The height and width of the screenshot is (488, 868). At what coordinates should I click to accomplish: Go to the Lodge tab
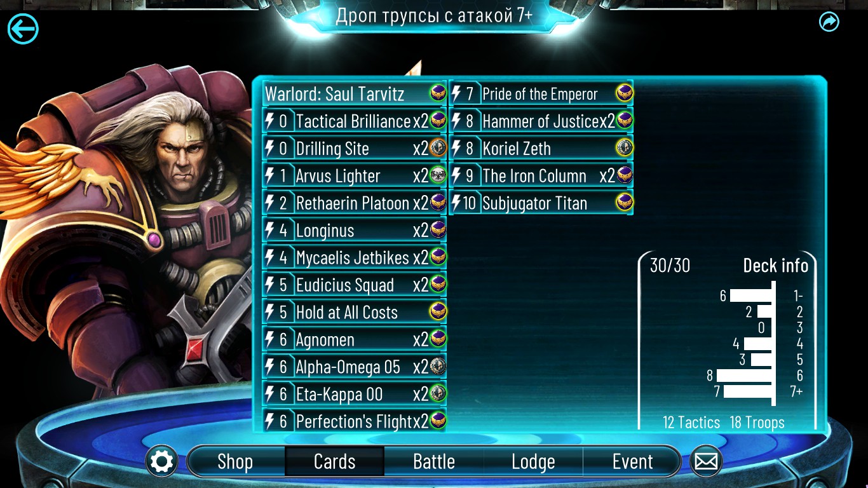point(533,461)
